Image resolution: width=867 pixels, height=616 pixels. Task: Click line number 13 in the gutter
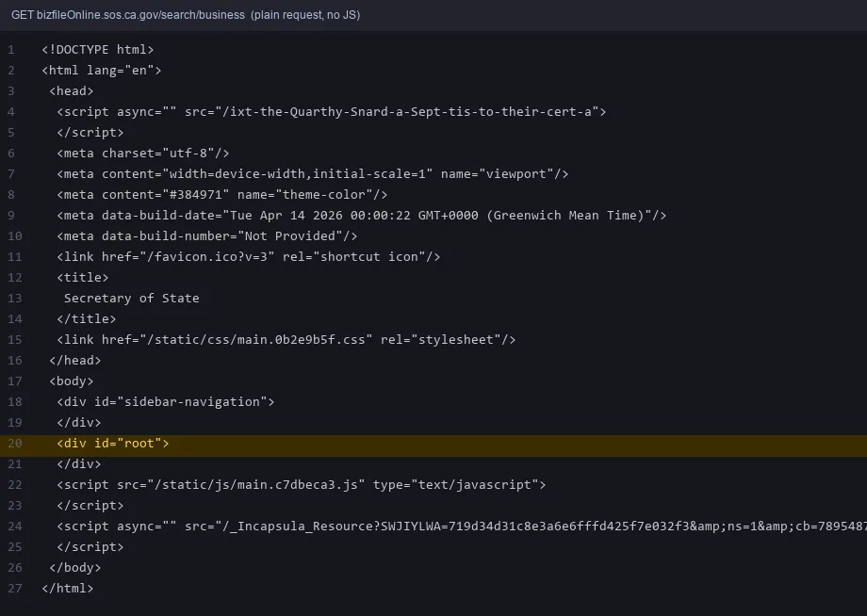15,299
